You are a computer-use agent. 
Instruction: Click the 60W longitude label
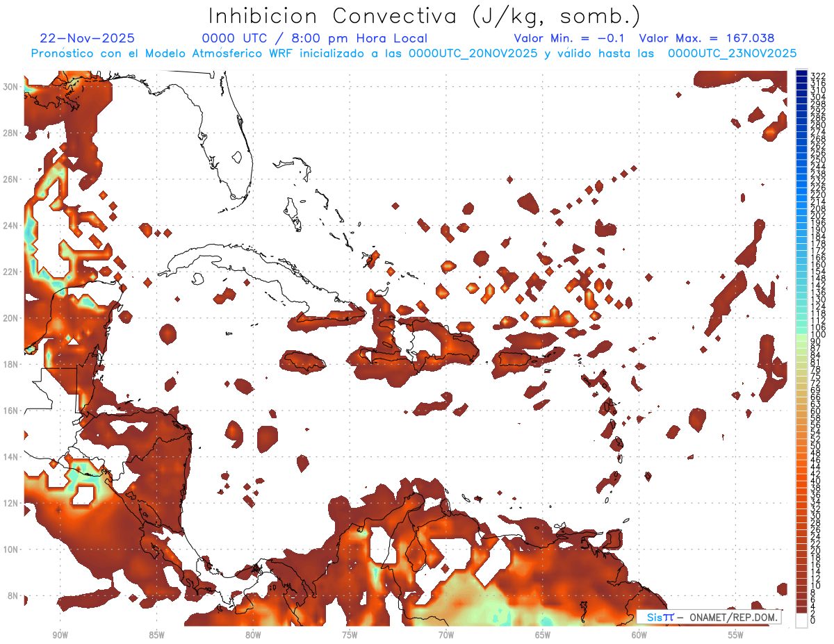point(639,636)
